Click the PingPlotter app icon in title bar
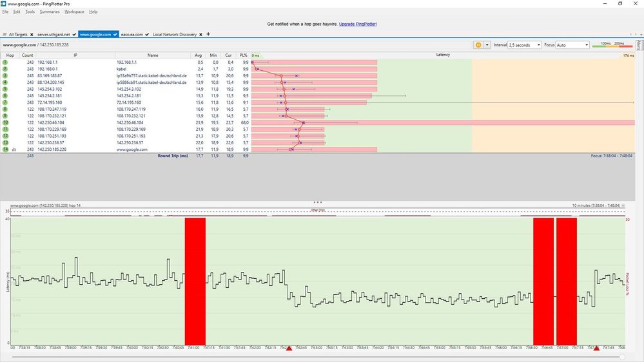This screenshot has width=644, height=362. coord(3,3)
